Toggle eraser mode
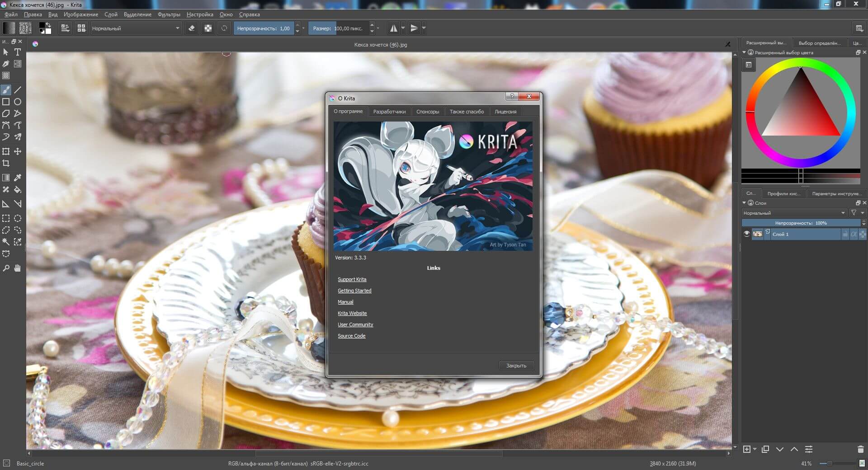 coord(192,28)
